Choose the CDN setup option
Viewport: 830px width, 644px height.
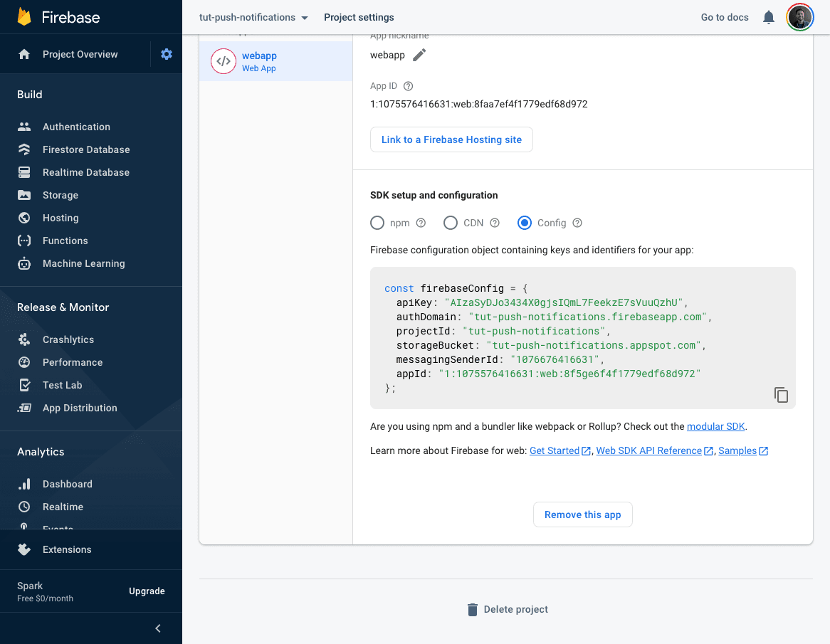coord(450,223)
